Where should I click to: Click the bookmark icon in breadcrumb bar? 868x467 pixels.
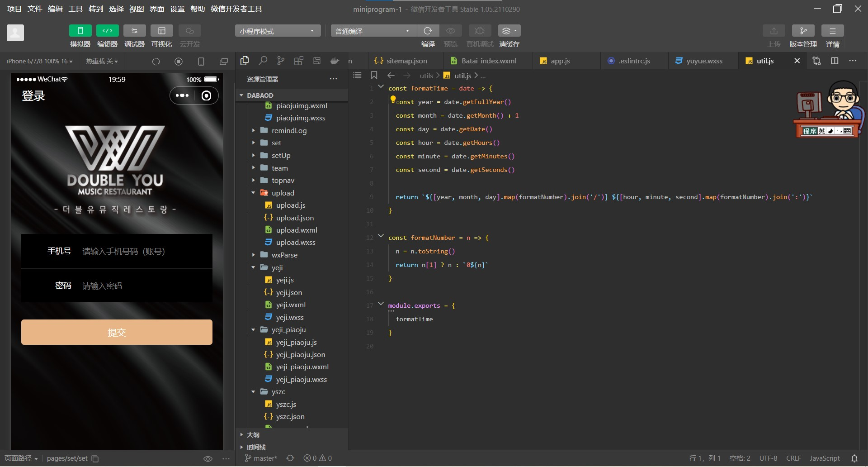tap(374, 75)
